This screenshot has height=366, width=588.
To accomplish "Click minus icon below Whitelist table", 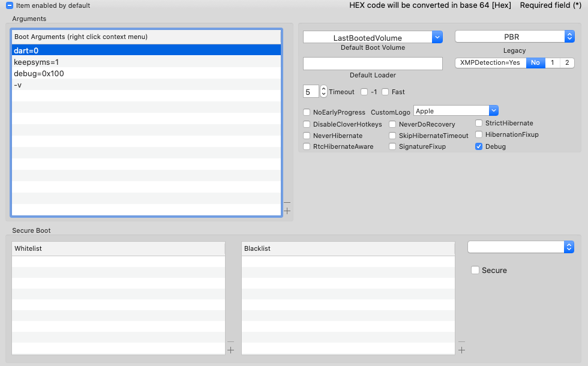I will [x=231, y=342].
